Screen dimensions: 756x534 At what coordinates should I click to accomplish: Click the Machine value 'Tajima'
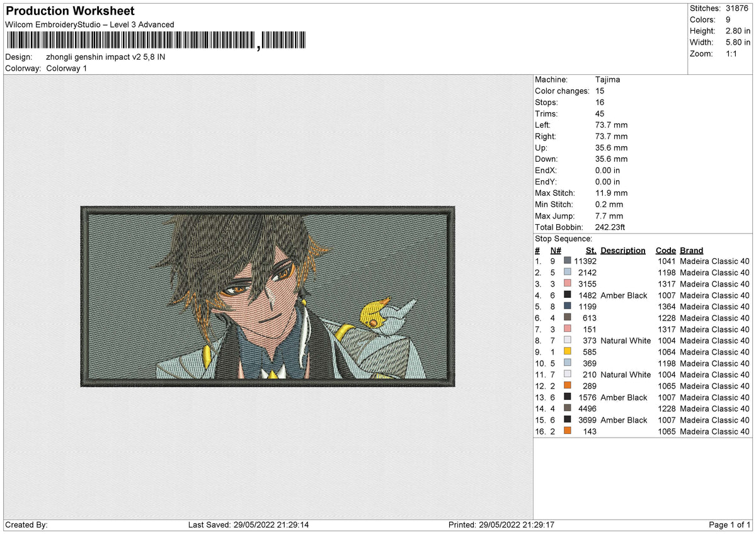tap(607, 80)
